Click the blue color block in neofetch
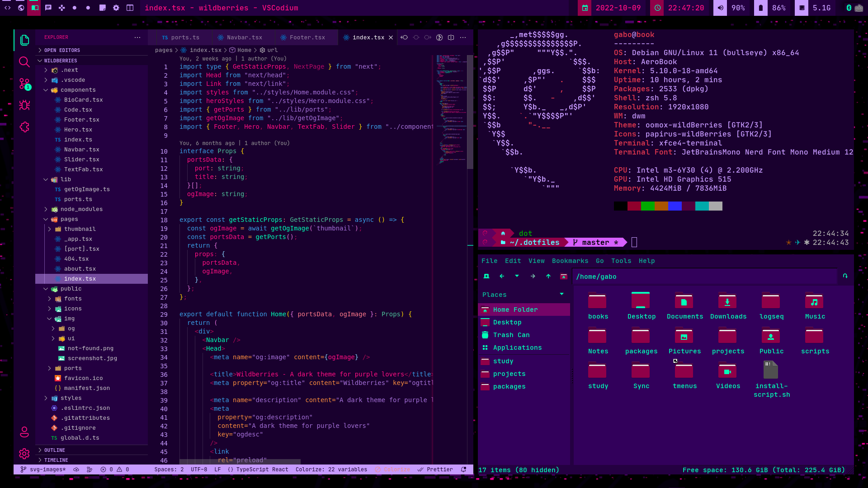This screenshot has height=488, width=868. tap(675, 206)
